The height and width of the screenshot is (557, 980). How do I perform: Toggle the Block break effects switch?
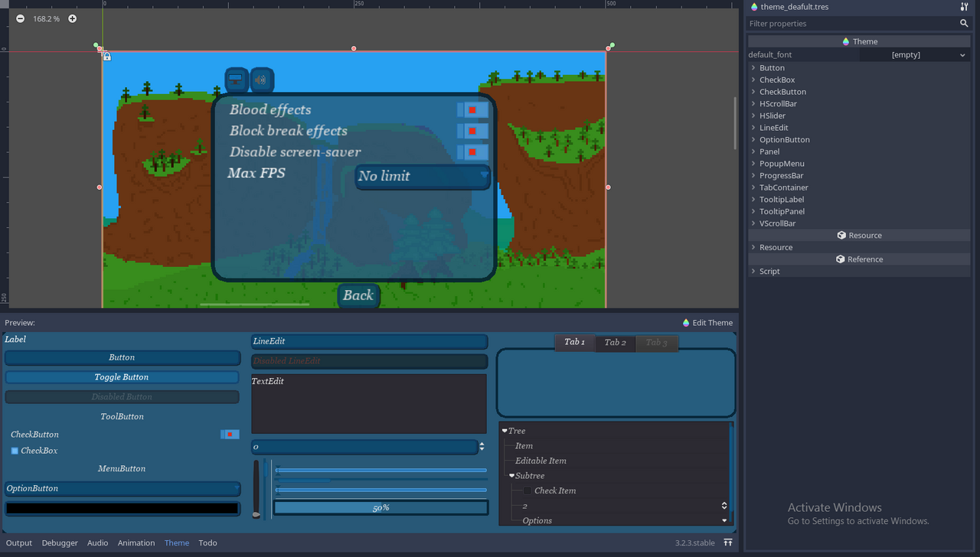[472, 131]
